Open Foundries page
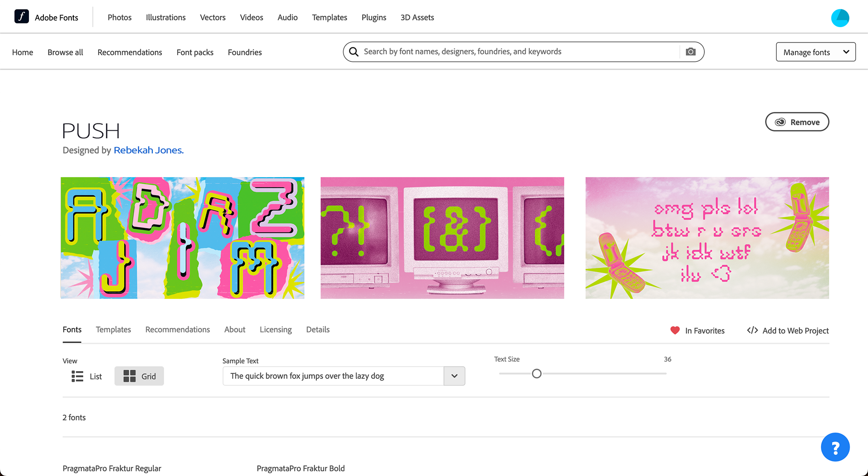The width and height of the screenshot is (868, 476). (x=245, y=52)
